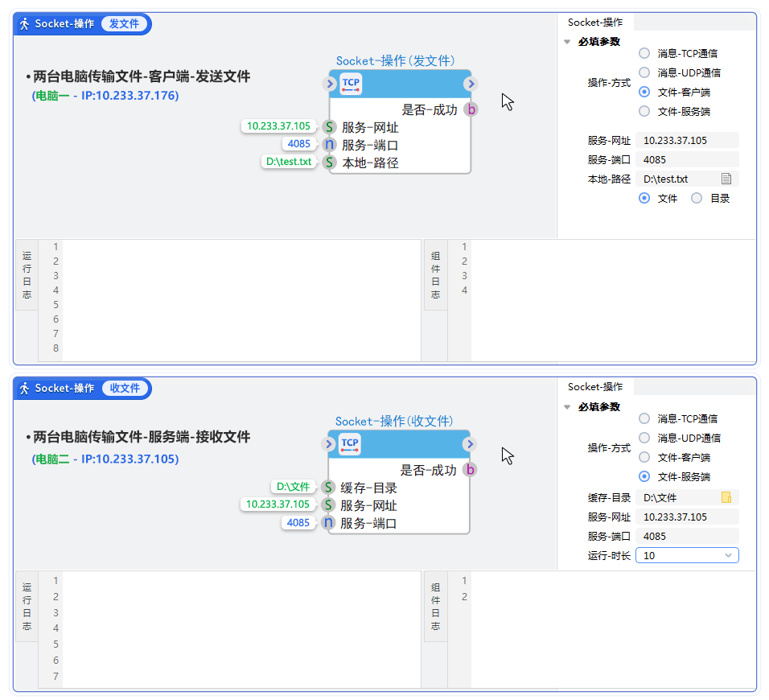Click the file browse icon beside 本地-路径
The height and width of the screenshot is (700, 769).
point(726,179)
